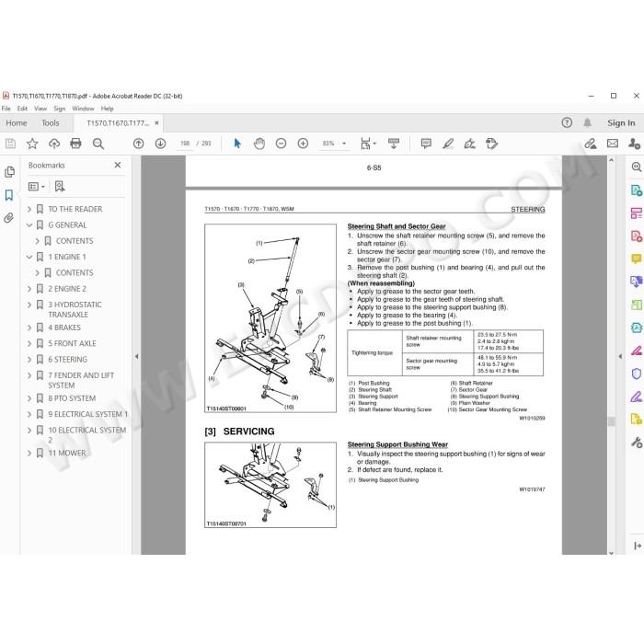Image resolution: width=644 pixels, height=644 pixels.
Task: Choose the Selection arrow tool
Action: pos(237,144)
